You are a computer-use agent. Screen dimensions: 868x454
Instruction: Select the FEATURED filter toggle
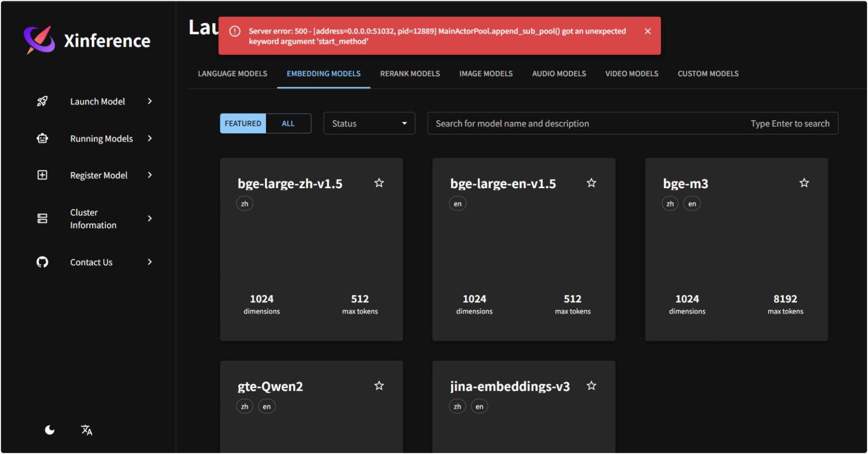pyautogui.click(x=243, y=123)
